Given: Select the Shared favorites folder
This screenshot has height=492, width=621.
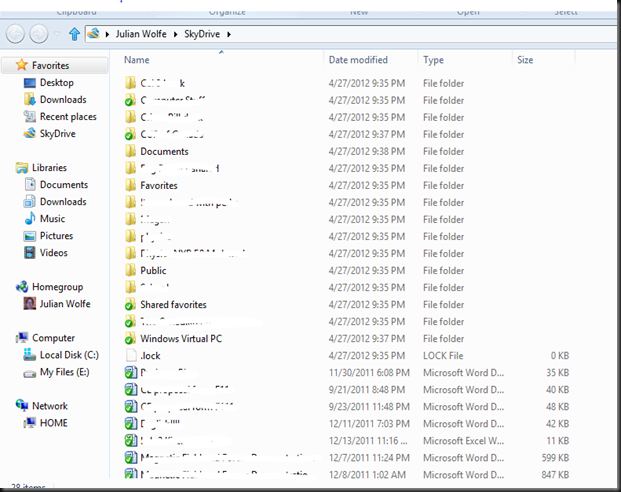Looking at the screenshot, I should pos(173,305).
